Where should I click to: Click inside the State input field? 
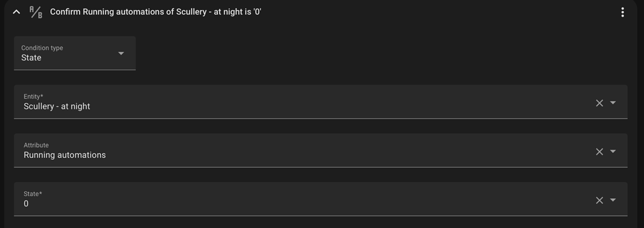point(320,199)
